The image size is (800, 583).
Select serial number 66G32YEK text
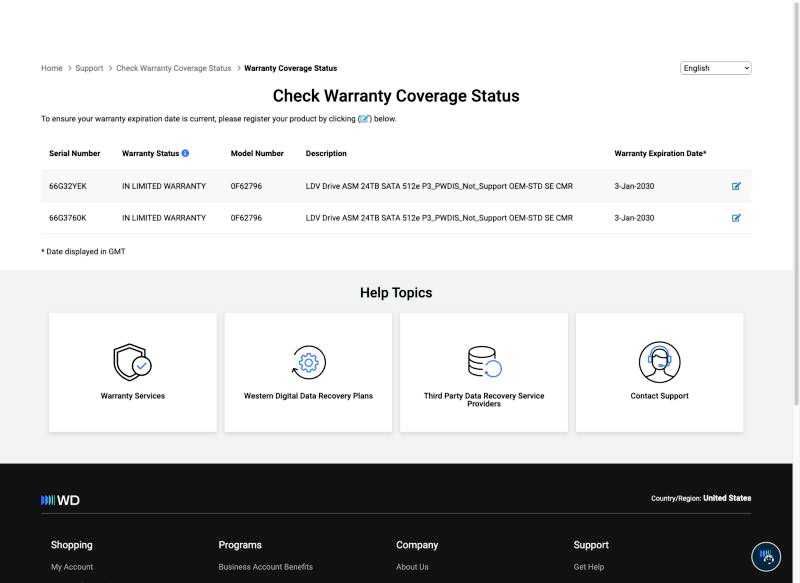tap(68, 186)
